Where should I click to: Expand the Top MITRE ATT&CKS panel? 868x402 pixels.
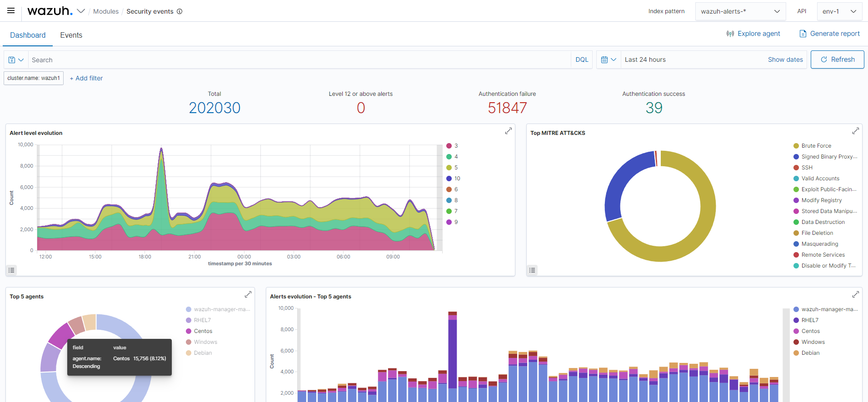(x=856, y=131)
